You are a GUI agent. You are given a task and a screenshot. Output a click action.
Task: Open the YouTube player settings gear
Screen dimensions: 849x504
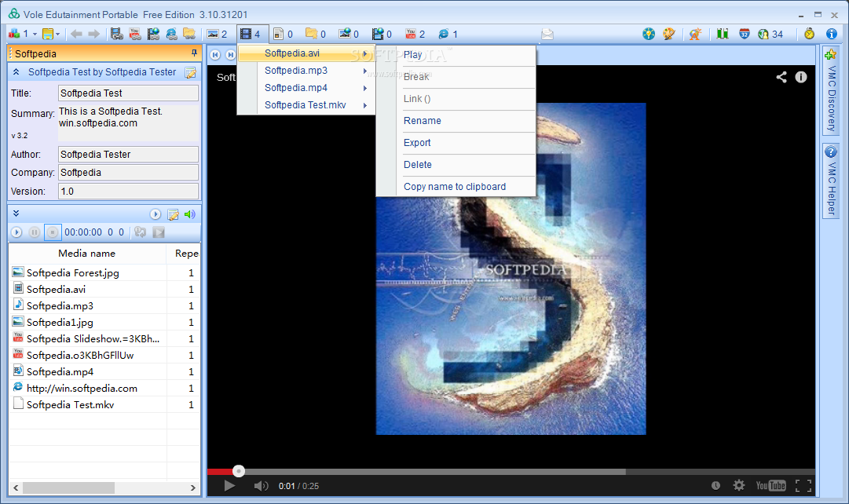pyautogui.click(x=738, y=485)
